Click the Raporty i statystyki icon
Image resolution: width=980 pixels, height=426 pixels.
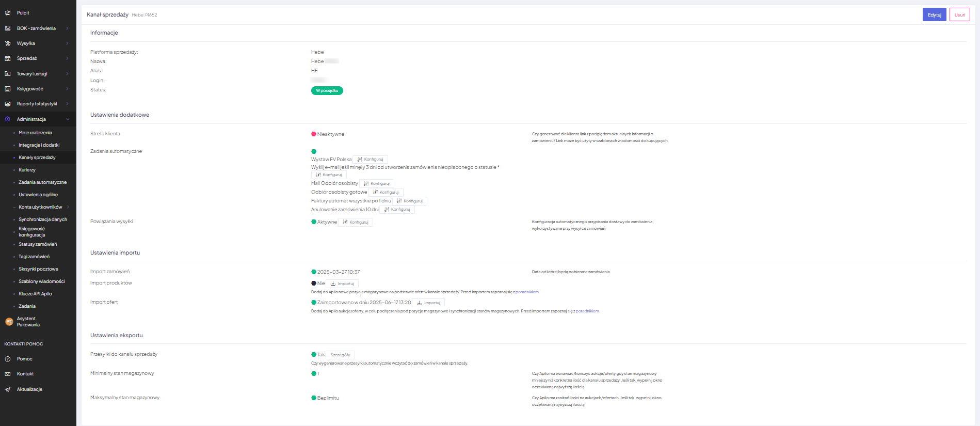click(8, 104)
